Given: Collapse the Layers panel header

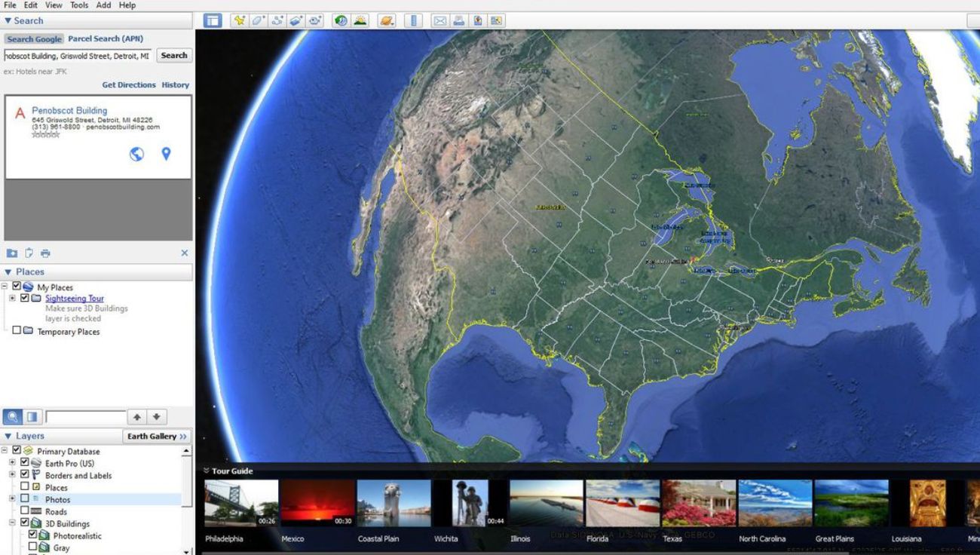Looking at the screenshot, I should (x=63, y=436).
